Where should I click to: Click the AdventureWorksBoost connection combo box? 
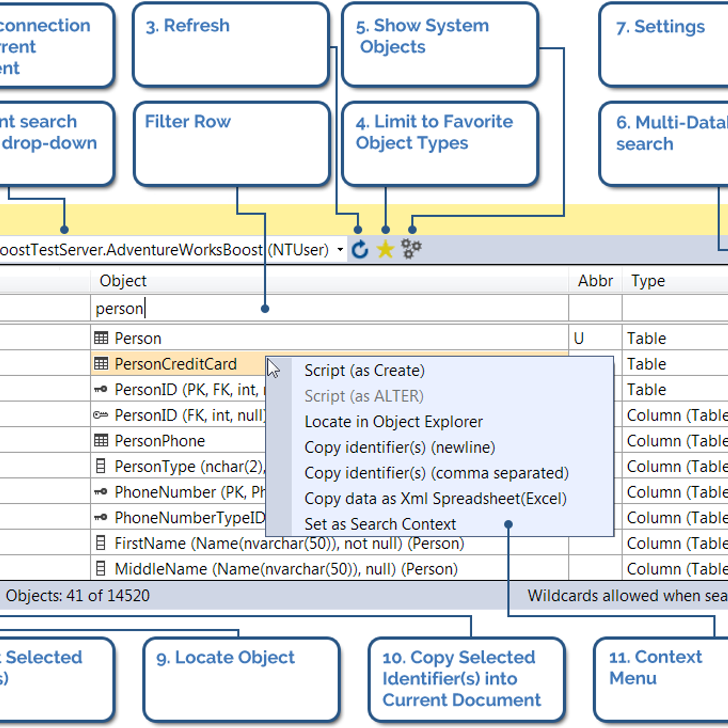[173, 249]
